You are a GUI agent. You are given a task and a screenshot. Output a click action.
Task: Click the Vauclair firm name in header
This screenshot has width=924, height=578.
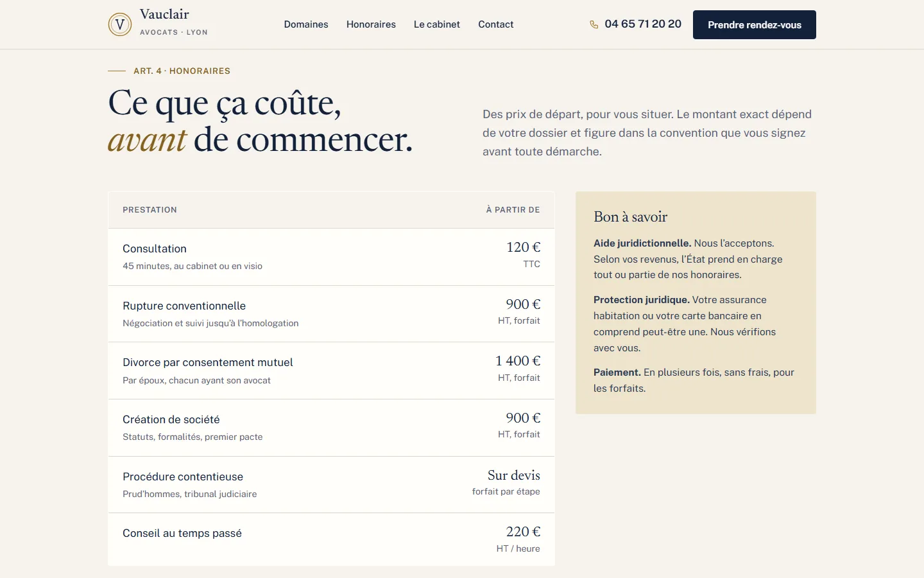(164, 14)
